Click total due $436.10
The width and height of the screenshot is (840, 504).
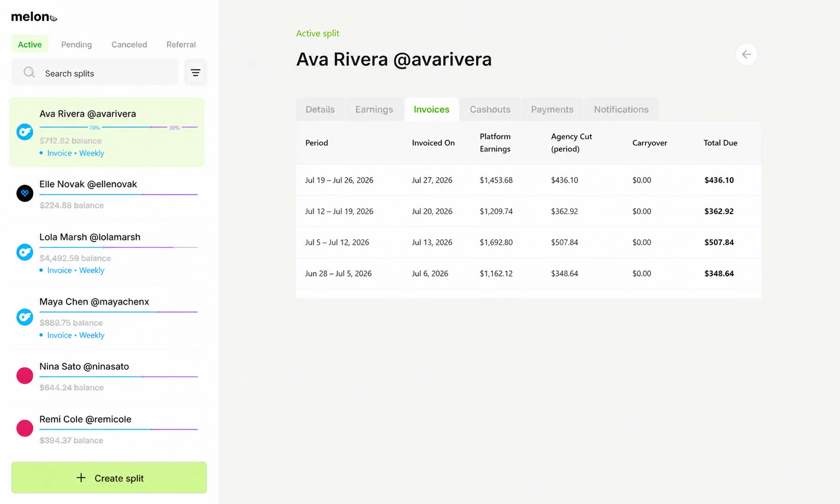coord(719,180)
